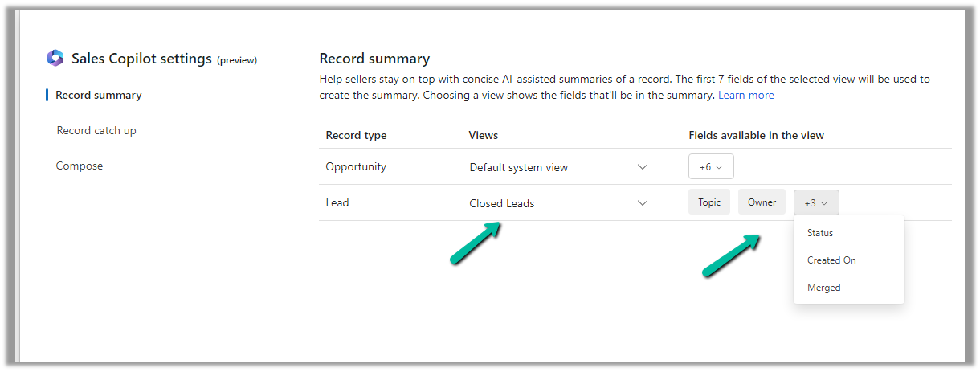
Task: Click the Owner field chip
Action: pyautogui.click(x=762, y=202)
